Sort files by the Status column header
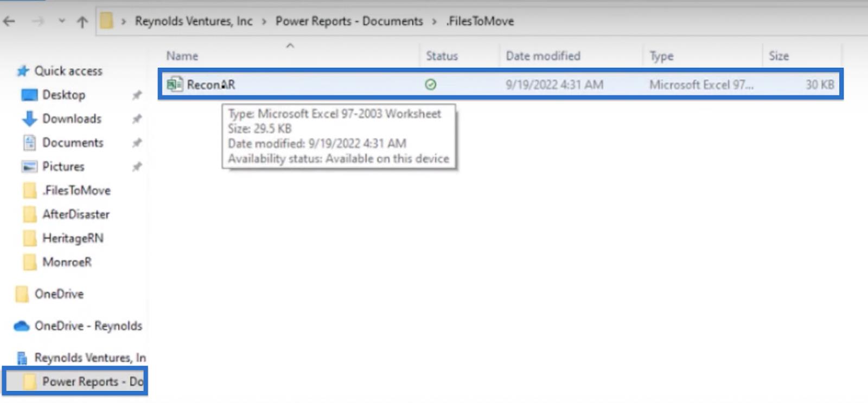Image resolution: width=868 pixels, height=403 pixels. (442, 56)
